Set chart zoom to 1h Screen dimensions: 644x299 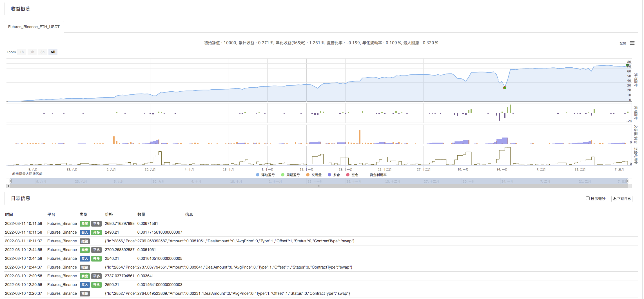coord(22,52)
